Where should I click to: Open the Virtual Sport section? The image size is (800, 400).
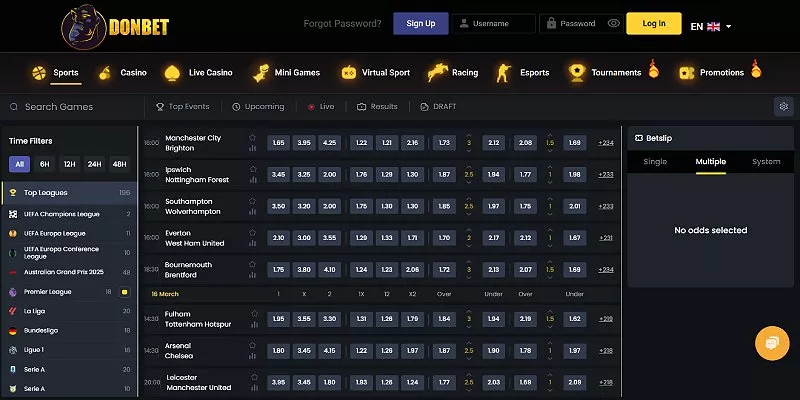(376, 73)
